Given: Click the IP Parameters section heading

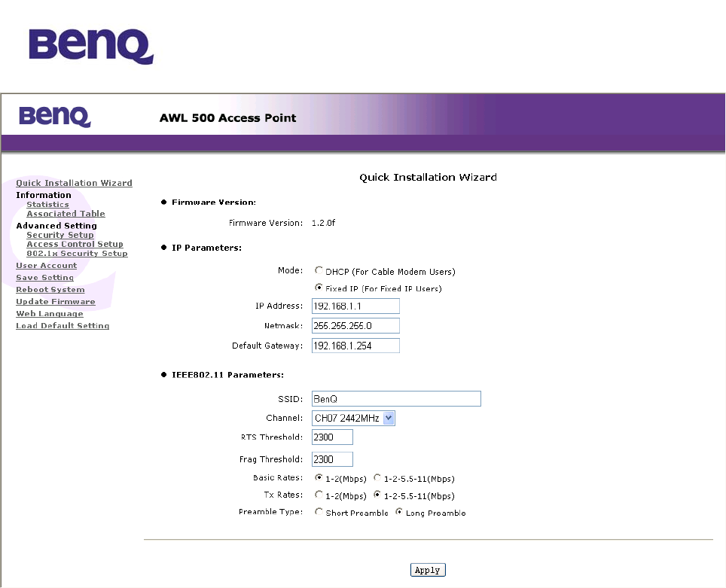Looking at the screenshot, I should 206,248.
